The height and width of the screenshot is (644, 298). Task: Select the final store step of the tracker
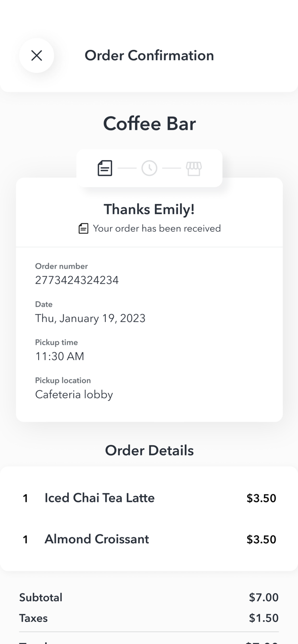click(x=194, y=168)
